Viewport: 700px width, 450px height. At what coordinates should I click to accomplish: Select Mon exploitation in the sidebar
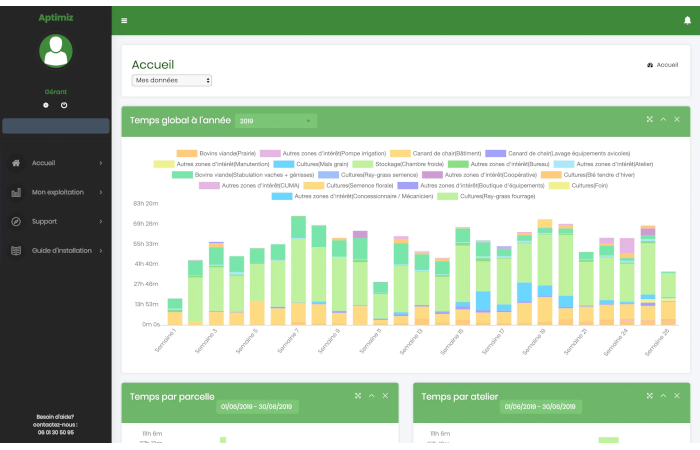click(56, 192)
